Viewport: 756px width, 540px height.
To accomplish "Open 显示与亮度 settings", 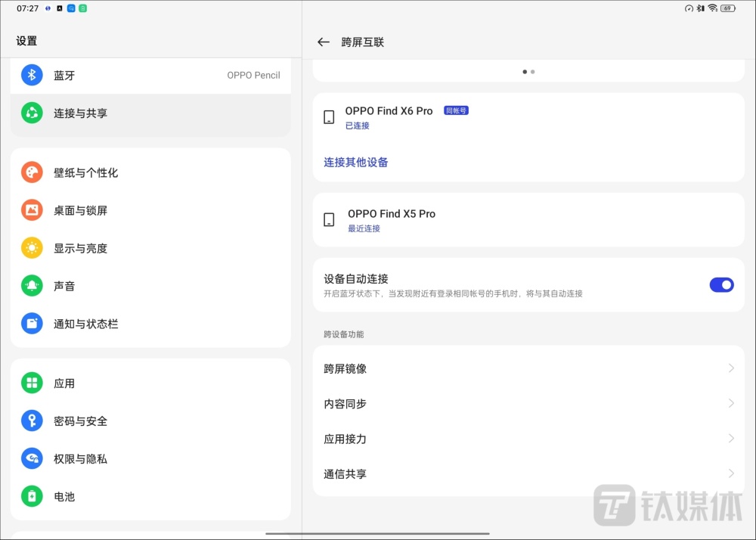I will coord(150,248).
